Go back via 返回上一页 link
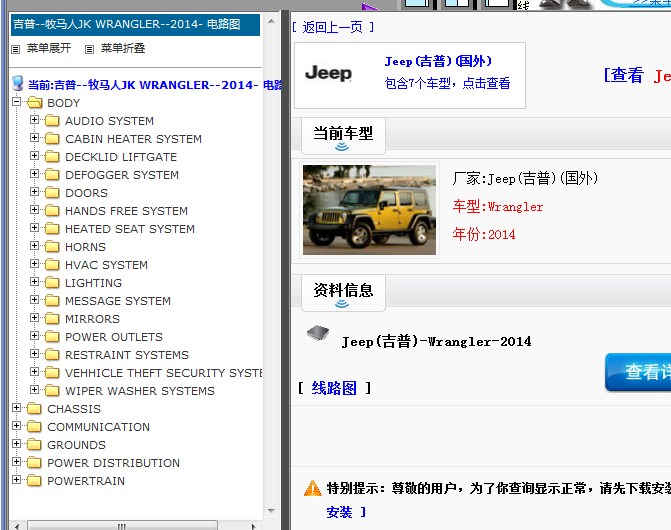Image resolution: width=671 pixels, height=530 pixels. 333,27
